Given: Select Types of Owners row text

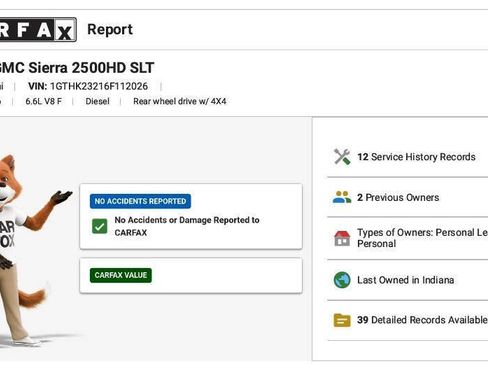Looking at the screenshot, I should (422, 238).
